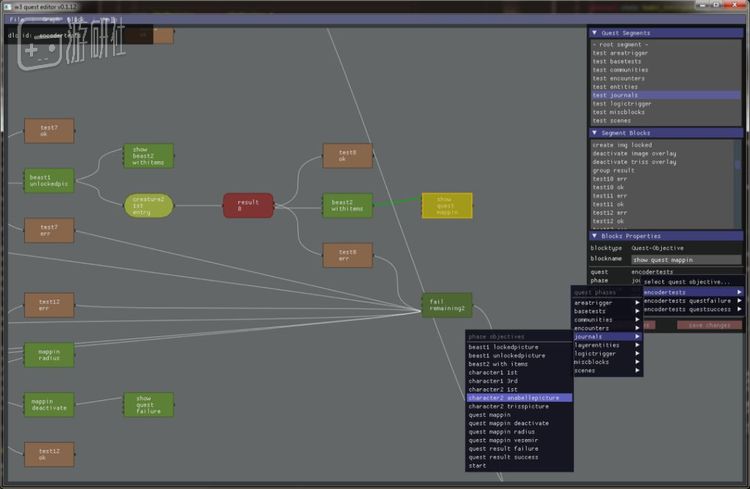Select 'deactivate image overlay' segment block

[x=634, y=153]
